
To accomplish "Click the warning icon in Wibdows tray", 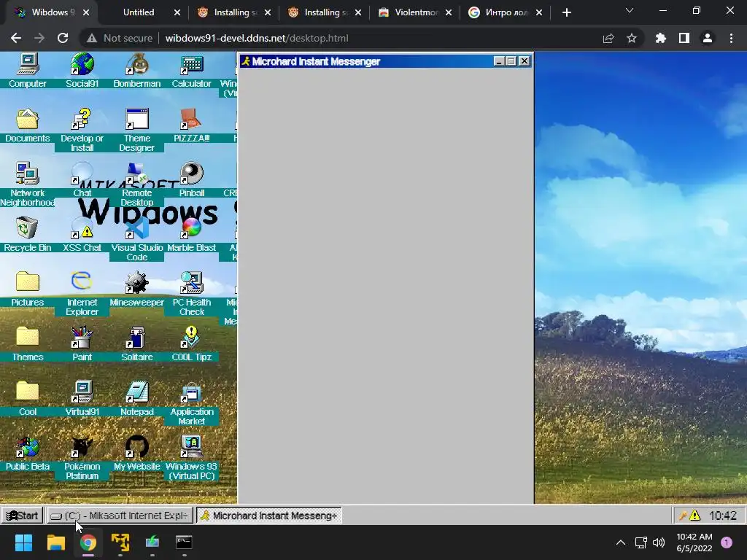I will point(695,516).
